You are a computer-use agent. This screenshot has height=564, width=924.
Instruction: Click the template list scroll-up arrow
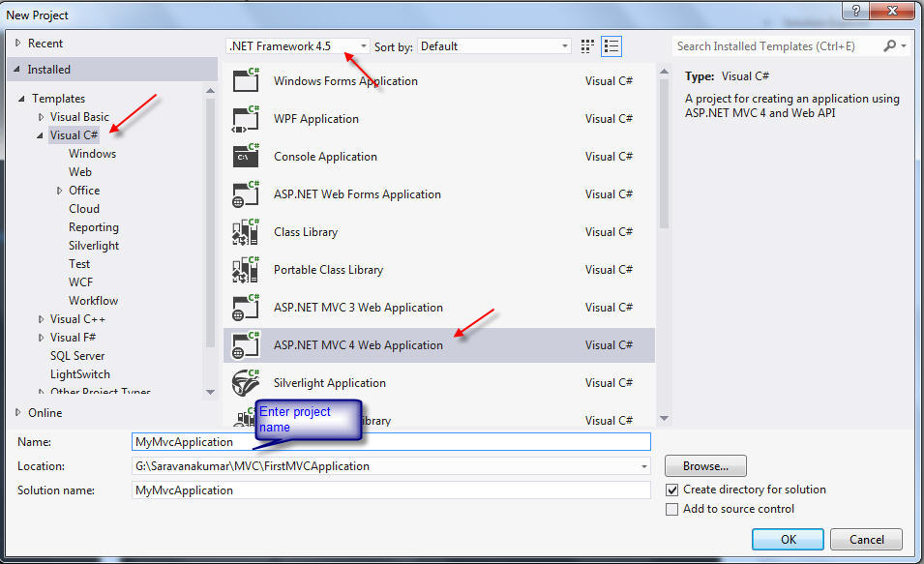tap(664, 72)
